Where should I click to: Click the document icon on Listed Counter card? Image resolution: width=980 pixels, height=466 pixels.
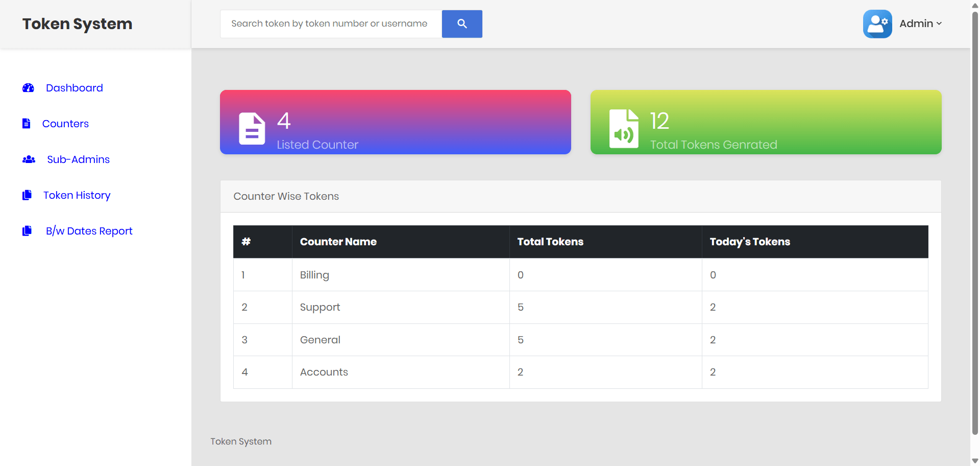point(252,129)
